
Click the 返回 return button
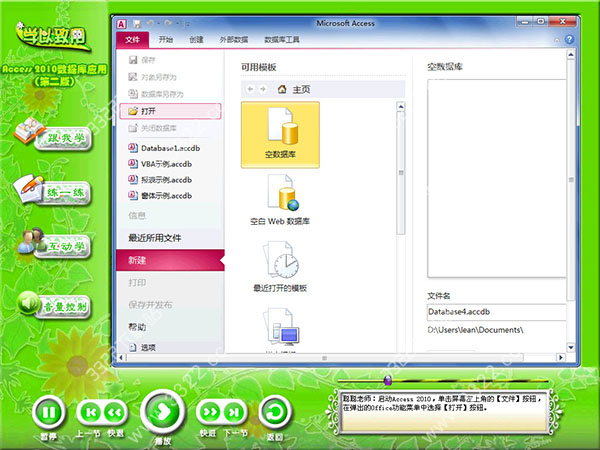coord(275,412)
